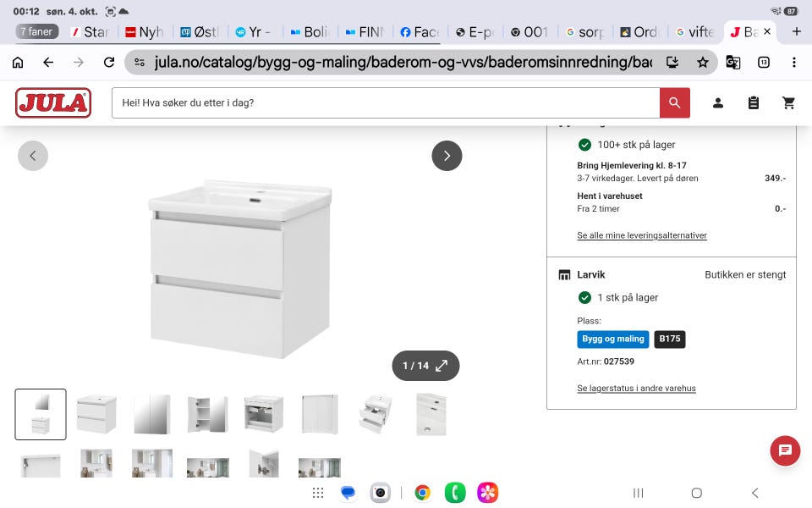The height and width of the screenshot is (508, 812).
Task: Open the '7 faner' tab group
Action: (x=36, y=31)
